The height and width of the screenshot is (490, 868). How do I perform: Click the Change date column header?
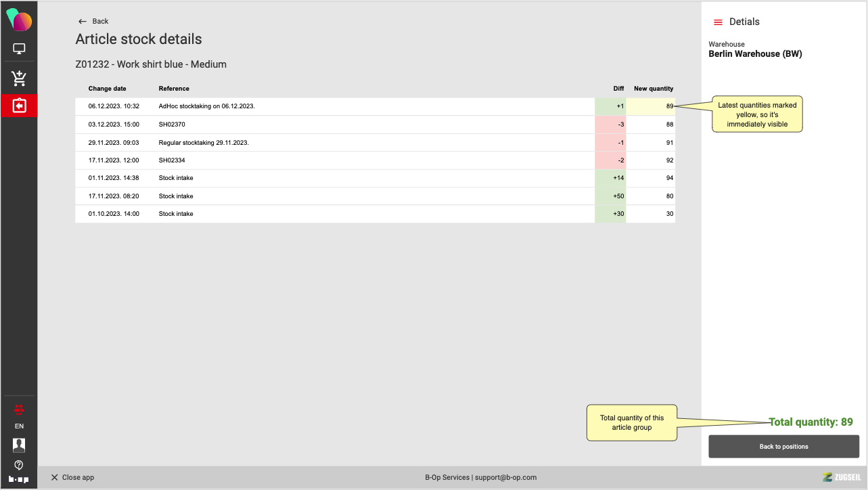[x=107, y=89]
